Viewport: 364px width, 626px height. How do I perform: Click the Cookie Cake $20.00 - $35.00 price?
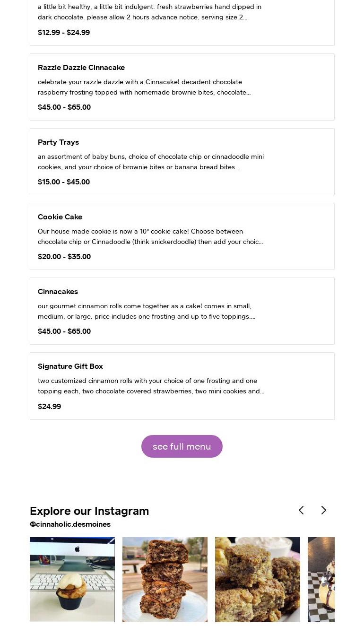(x=64, y=257)
